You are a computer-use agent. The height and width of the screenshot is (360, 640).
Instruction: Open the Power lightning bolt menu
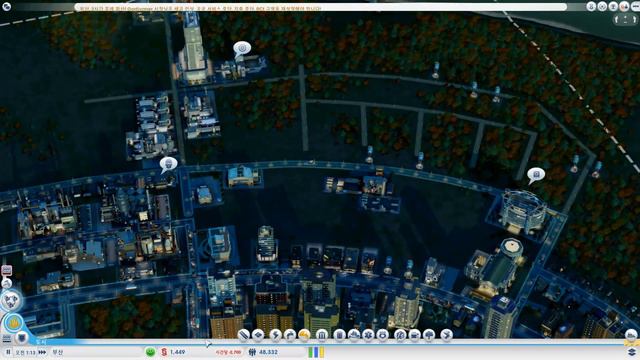click(x=275, y=335)
